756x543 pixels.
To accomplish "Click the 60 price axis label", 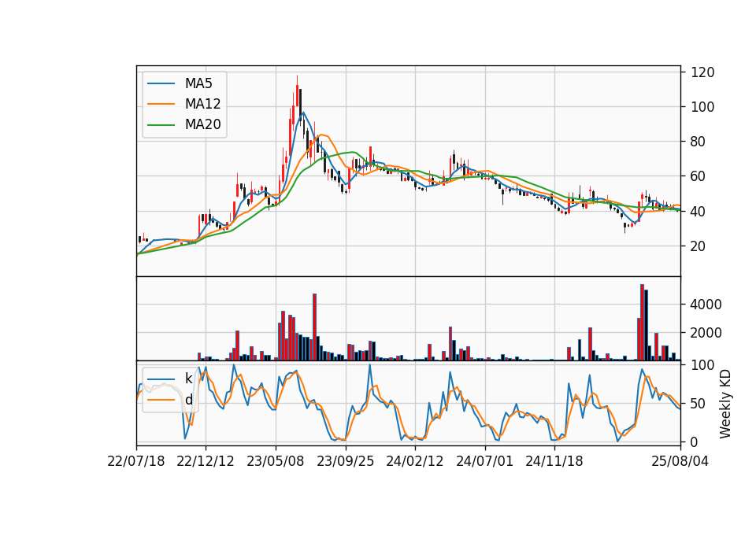I will pos(699,176).
